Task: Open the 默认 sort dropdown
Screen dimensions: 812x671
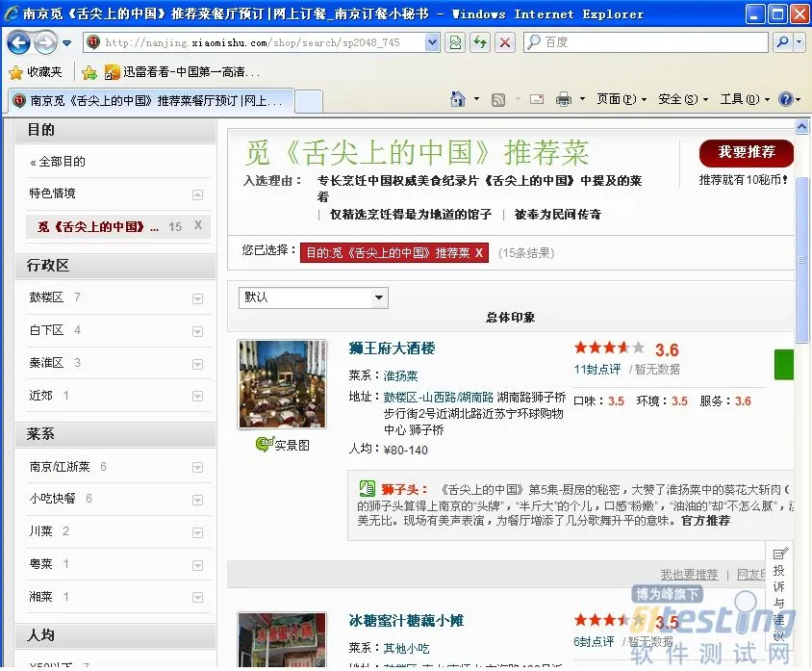Action: pos(314,297)
